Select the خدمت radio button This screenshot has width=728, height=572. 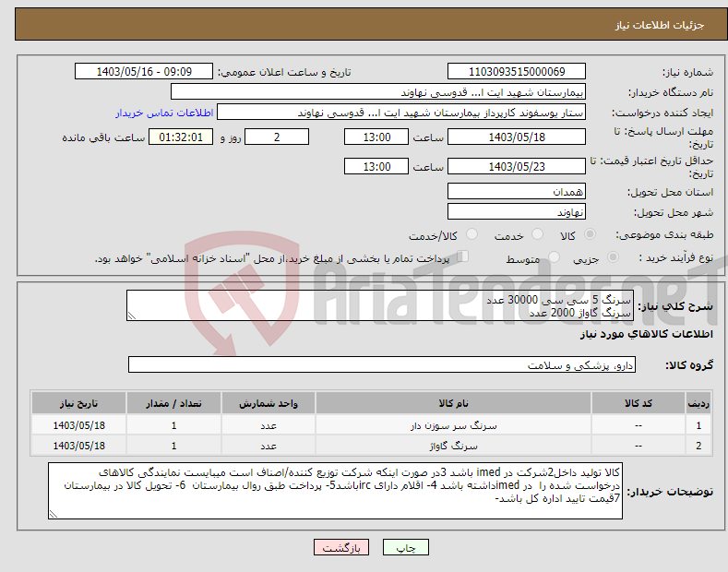(x=537, y=234)
